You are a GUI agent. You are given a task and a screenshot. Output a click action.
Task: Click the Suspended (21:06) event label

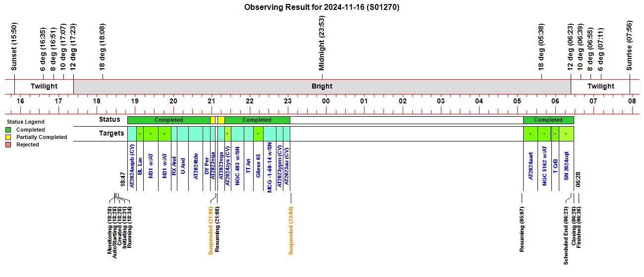(211, 230)
